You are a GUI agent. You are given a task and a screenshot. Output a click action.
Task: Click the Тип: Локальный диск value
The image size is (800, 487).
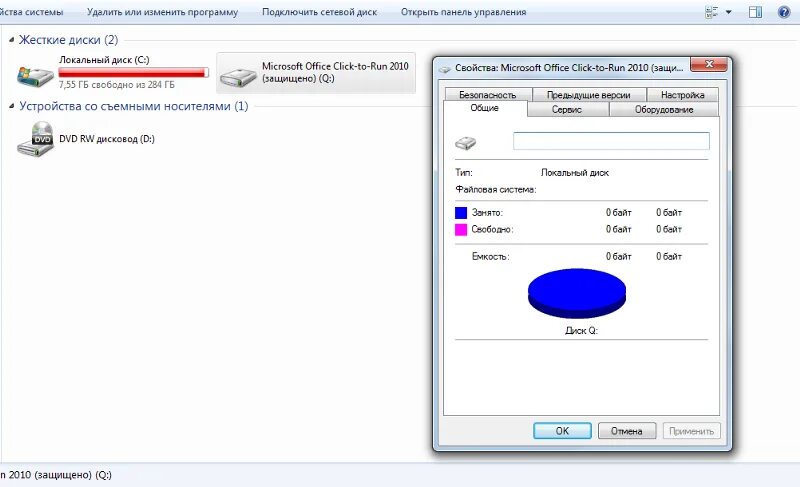coord(574,173)
